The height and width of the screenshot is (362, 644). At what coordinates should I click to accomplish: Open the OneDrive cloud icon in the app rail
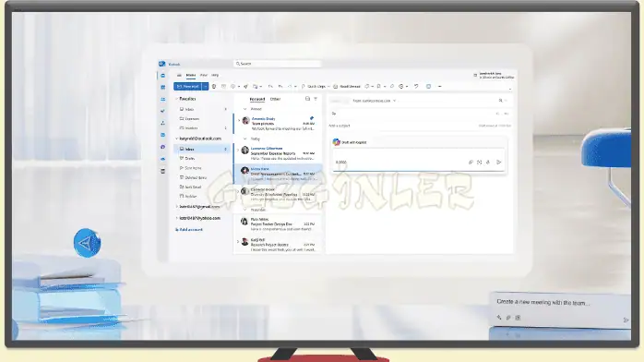pos(163,159)
